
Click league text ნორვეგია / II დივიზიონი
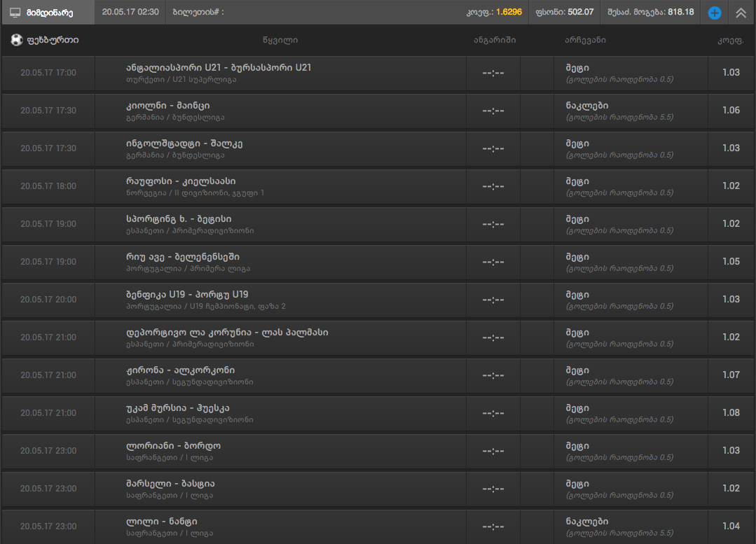coord(195,193)
